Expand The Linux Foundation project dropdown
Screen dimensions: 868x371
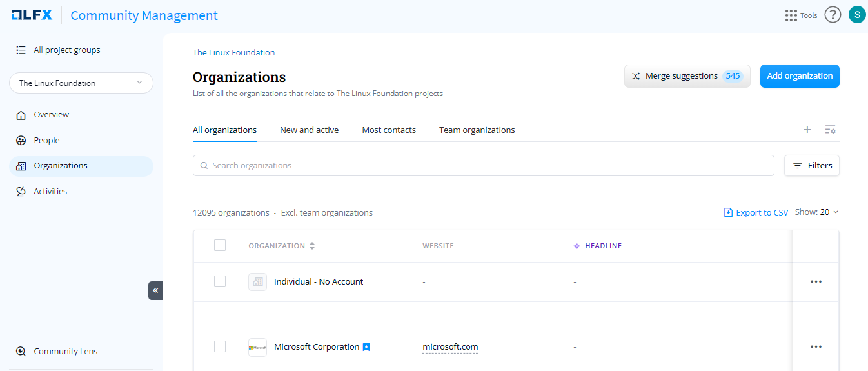pos(81,83)
